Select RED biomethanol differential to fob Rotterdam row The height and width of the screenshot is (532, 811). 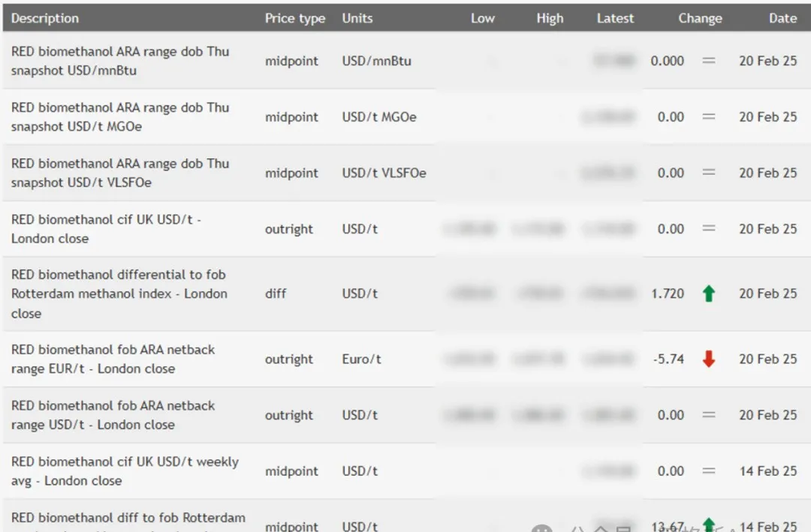[x=119, y=293]
